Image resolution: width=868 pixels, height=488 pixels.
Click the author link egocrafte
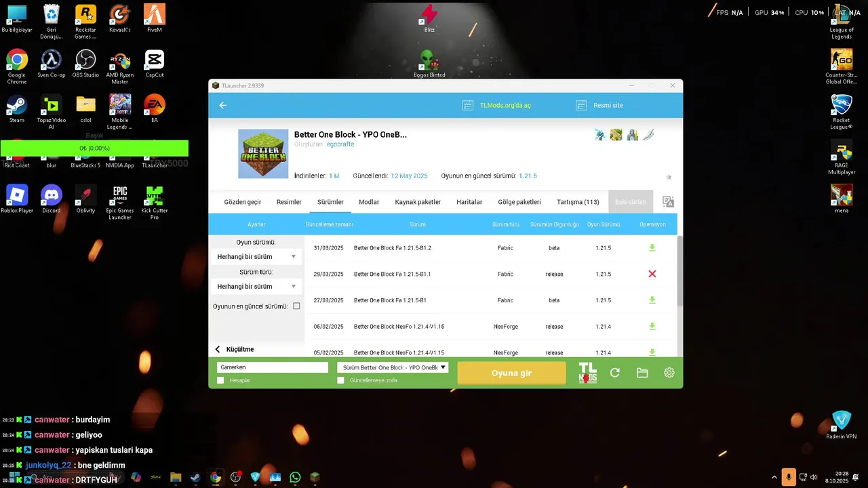click(x=340, y=144)
